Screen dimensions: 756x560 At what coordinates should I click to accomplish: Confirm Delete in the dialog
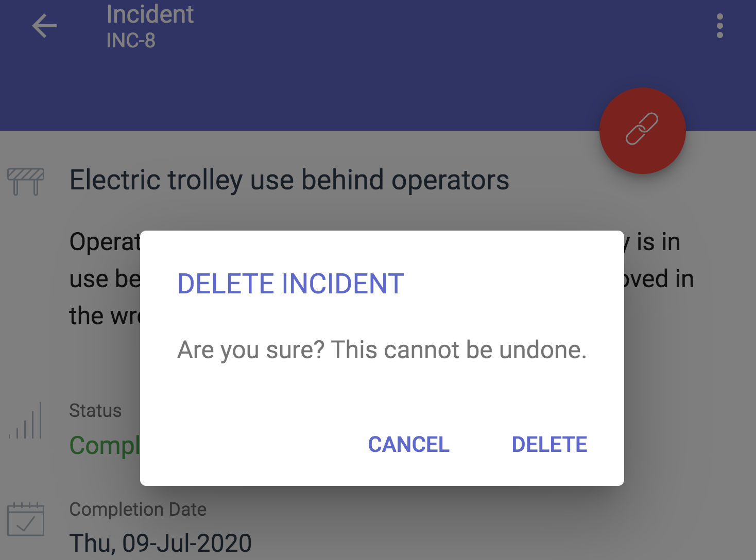click(x=549, y=444)
